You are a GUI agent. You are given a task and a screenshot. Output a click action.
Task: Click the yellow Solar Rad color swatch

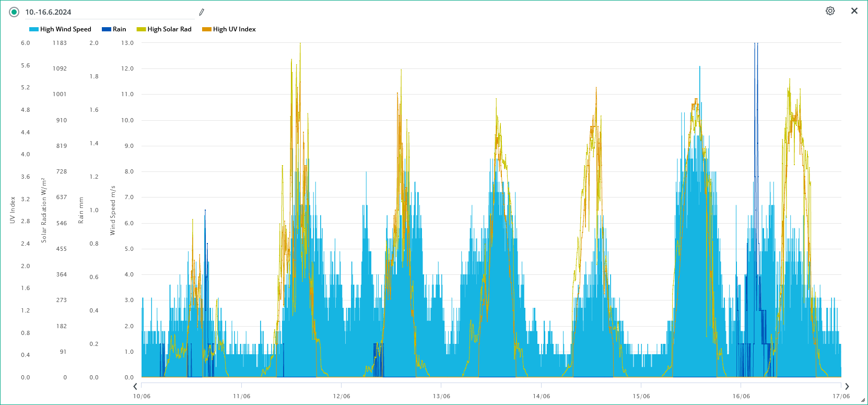pos(141,29)
